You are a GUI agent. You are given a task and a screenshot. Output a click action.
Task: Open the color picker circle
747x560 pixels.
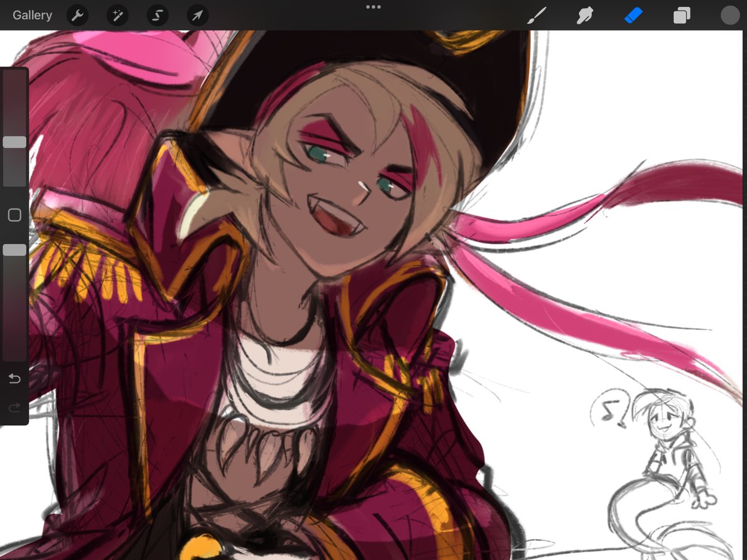click(x=730, y=16)
